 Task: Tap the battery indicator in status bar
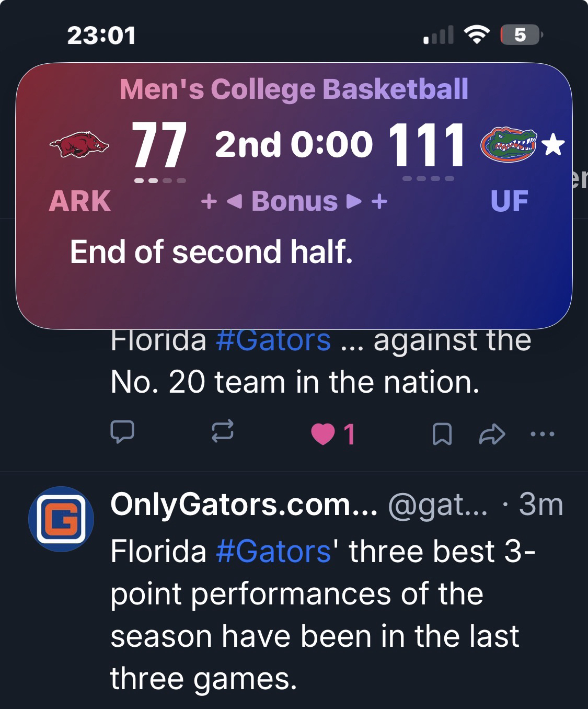click(x=522, y=35)
